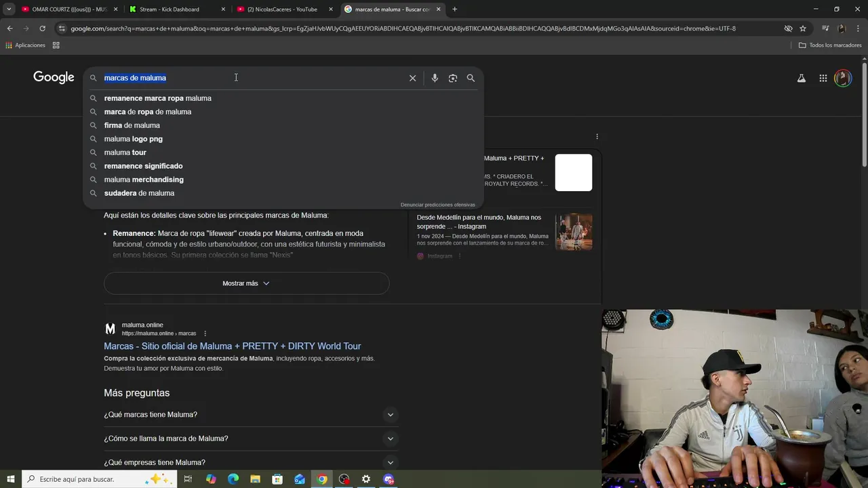Open Todos los marcadores folder
868x488 pixels.
click(830, 45)
